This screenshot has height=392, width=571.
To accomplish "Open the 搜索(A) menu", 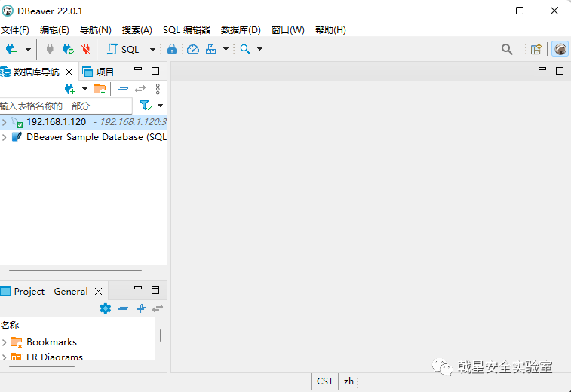I will point(137,30).
